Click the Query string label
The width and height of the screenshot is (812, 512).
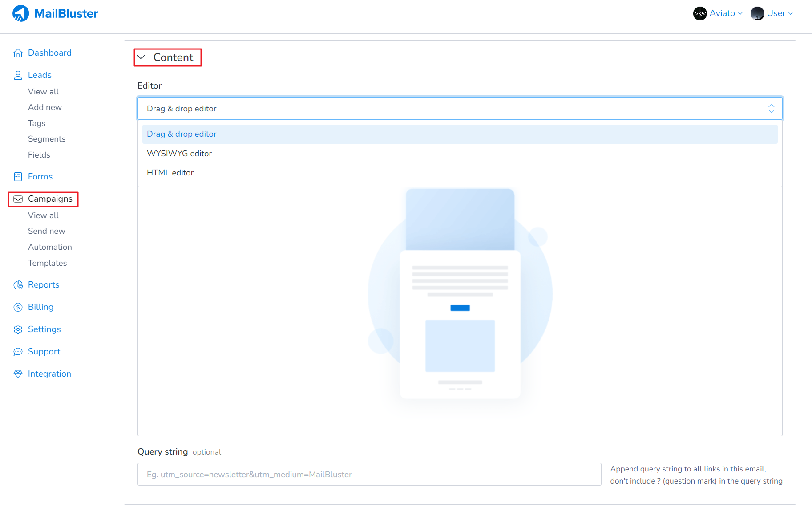[162, 452]
